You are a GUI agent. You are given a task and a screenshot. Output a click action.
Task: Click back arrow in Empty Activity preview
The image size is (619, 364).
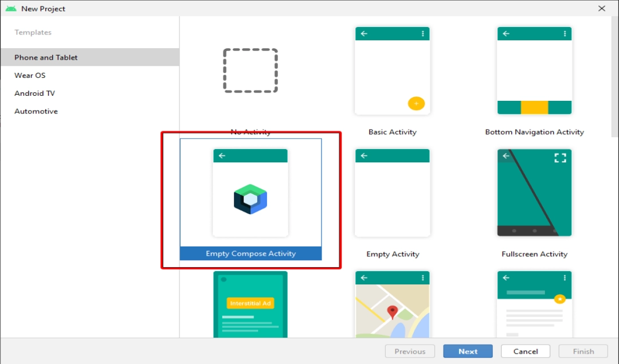pyautogui.click(x=364, y=155)
